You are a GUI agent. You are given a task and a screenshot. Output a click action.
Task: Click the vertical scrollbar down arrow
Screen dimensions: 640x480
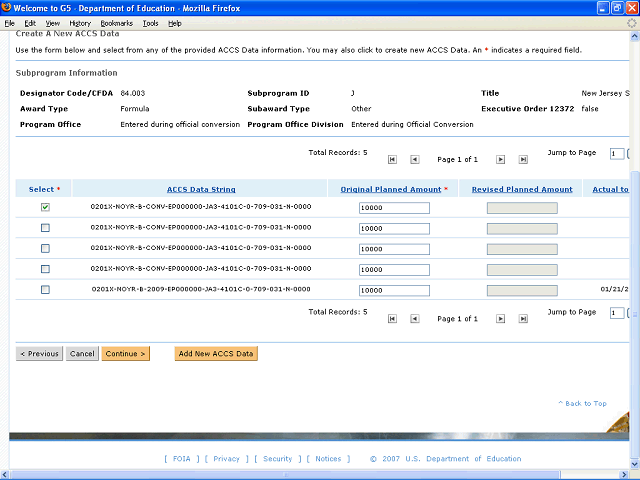(635, 464)
